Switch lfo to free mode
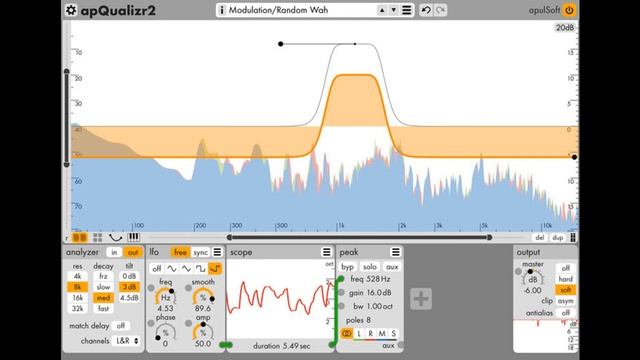This screenshot has width=640, height=360. (180, 252)
